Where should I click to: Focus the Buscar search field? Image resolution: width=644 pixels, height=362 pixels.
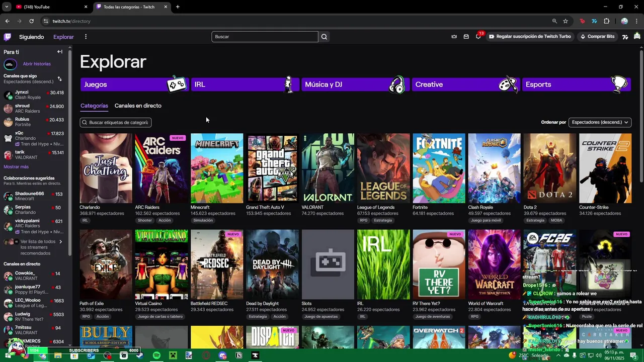click(x=265, y=37)
